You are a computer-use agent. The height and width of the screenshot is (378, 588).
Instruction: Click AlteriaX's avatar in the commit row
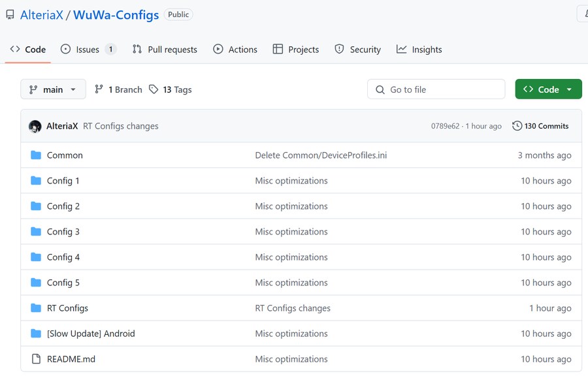[x=35, y=126]
